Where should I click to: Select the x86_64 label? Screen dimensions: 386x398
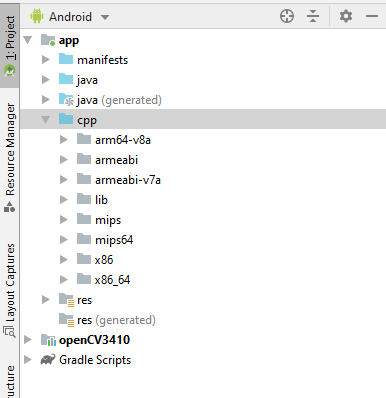click(112, 280)
